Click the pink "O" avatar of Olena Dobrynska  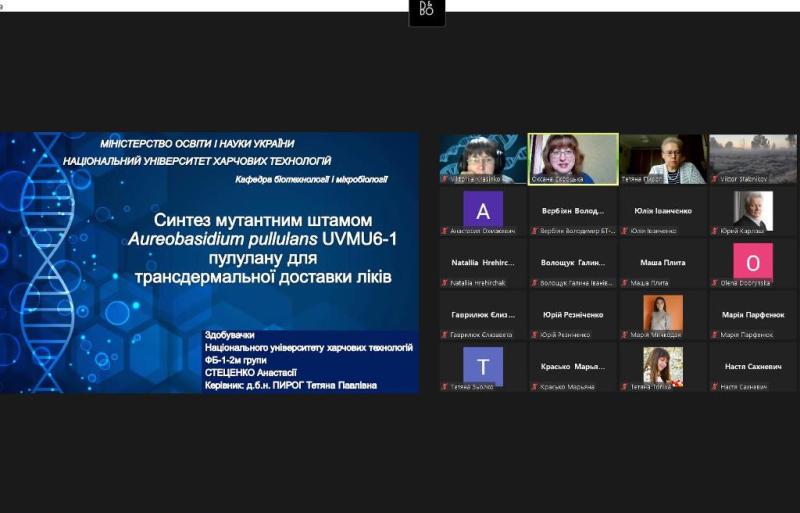click(x=753, y=262)
